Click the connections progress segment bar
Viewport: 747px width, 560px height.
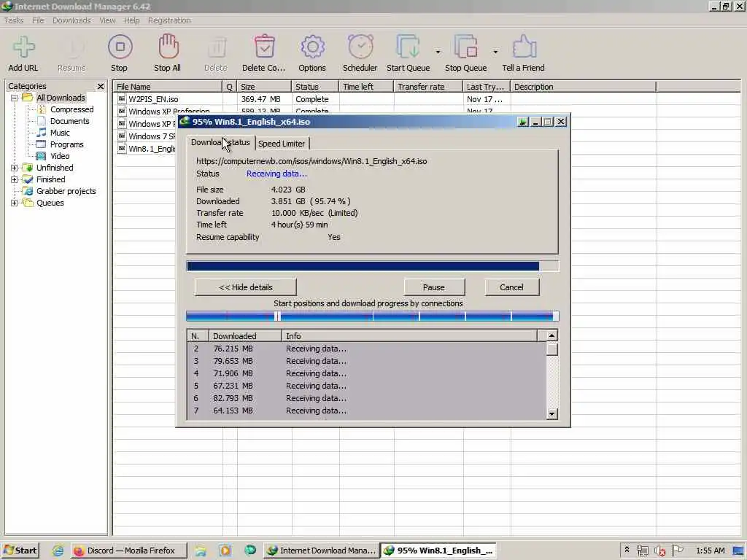coord(373,316)
